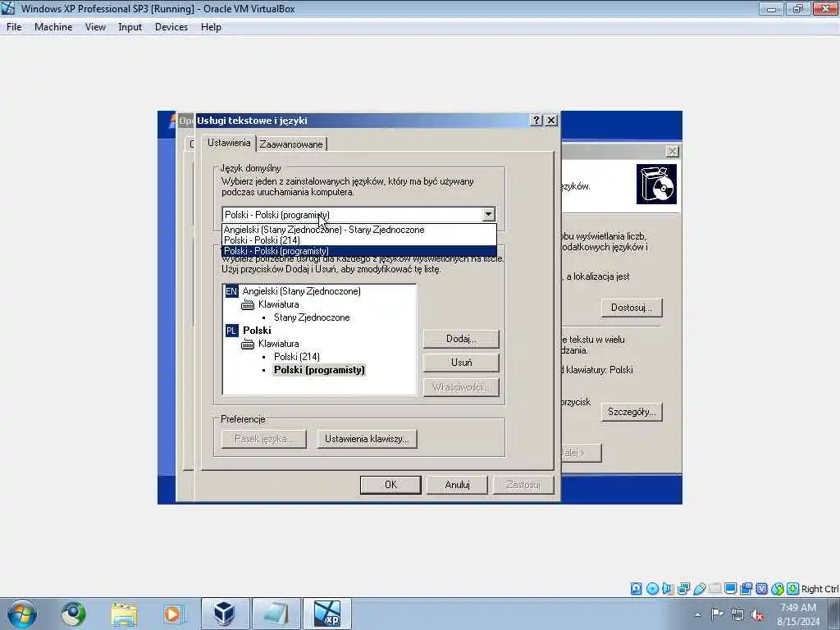Close the background setup wizard panel
Screen dimensions: 840x630
(x=672, y=152)
